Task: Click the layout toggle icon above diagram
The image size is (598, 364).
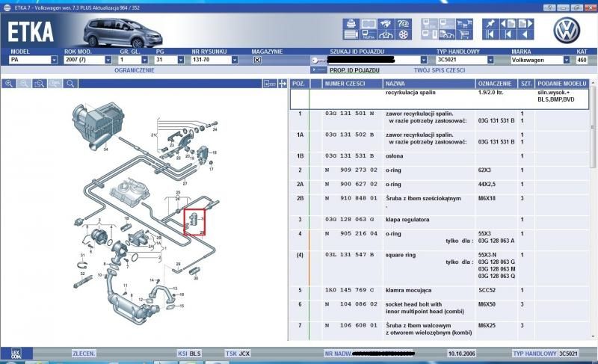Action: coord(270,84)
